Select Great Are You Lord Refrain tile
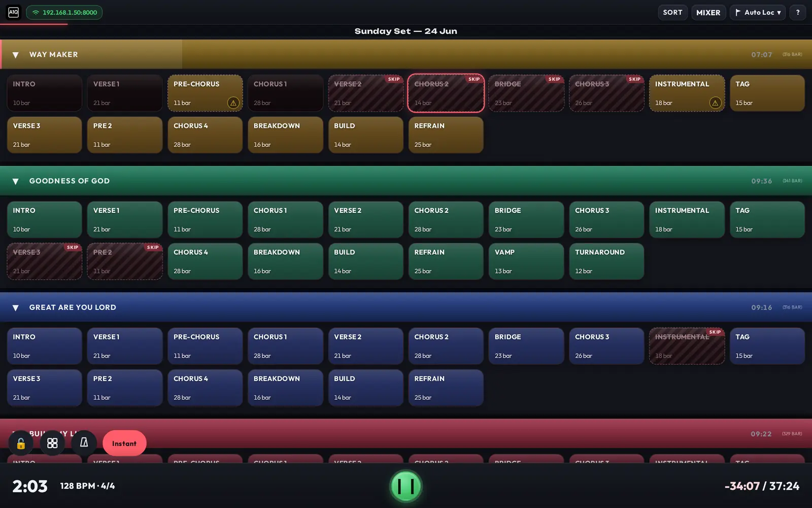Viewport: 812px width, 508px height. point(446,388)
